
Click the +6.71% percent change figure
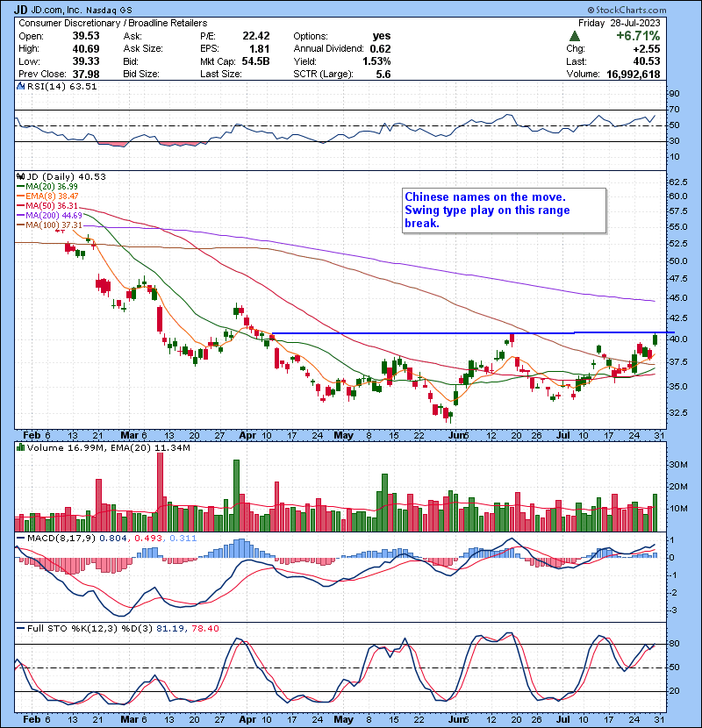(x=638, y=36)
